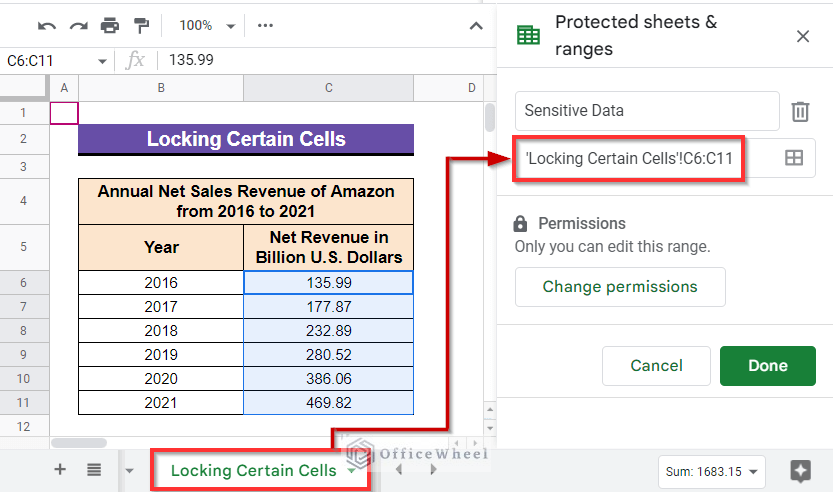
Task: Select column D header
Action: pyautogui.click(x=448, y=88)
